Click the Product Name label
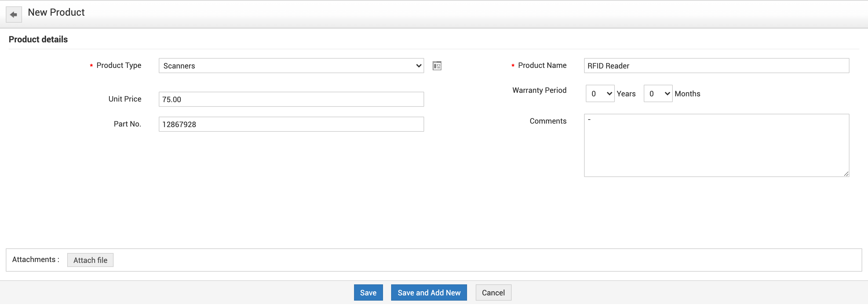This screenshot has width=868, height=307. tap(542, 66)
